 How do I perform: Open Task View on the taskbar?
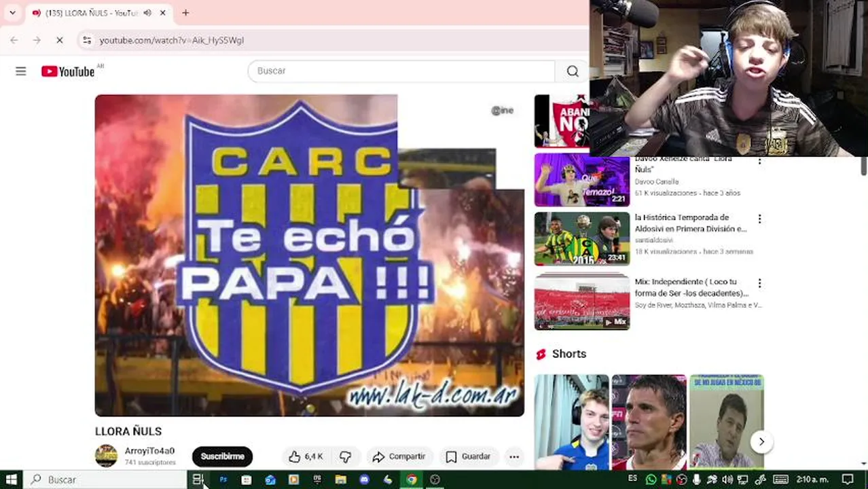click(198, 479)
